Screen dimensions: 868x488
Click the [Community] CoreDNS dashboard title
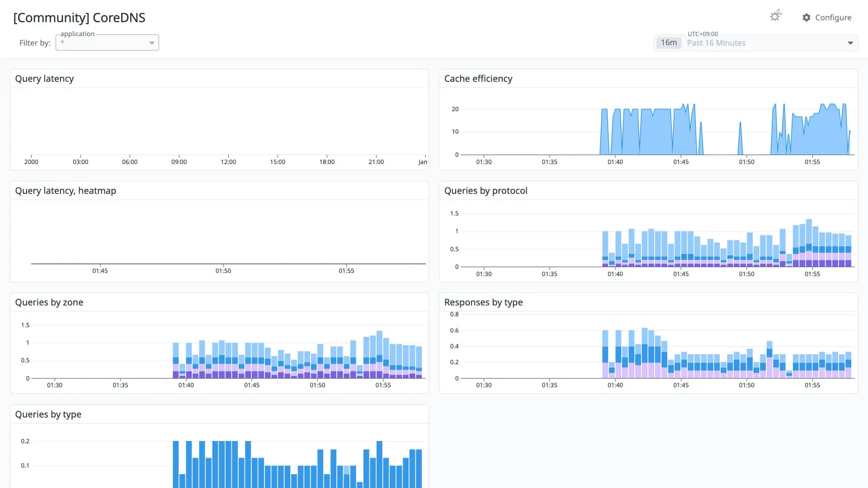coord(79,18)
